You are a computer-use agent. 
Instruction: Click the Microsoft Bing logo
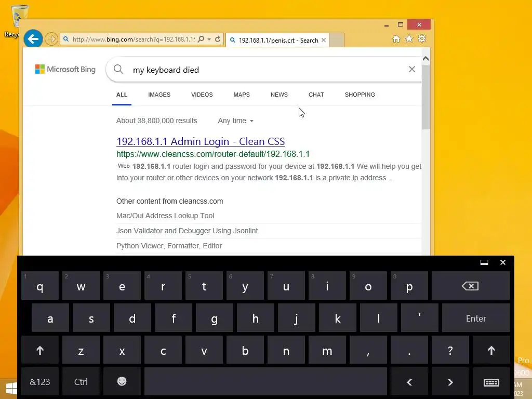tap(65, 69)
